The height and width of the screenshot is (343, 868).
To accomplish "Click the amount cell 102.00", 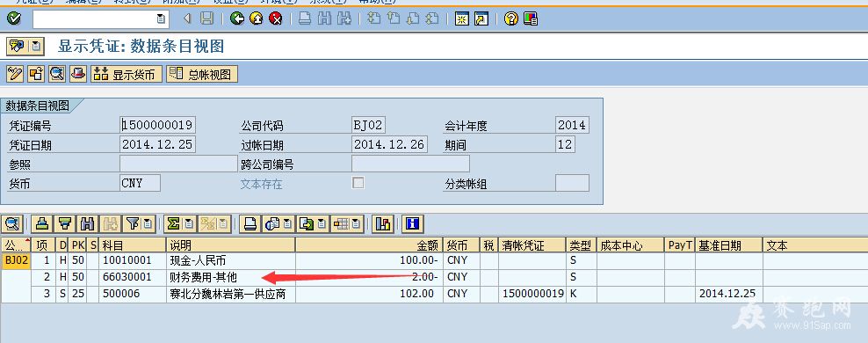I will [x=369, y=294].
